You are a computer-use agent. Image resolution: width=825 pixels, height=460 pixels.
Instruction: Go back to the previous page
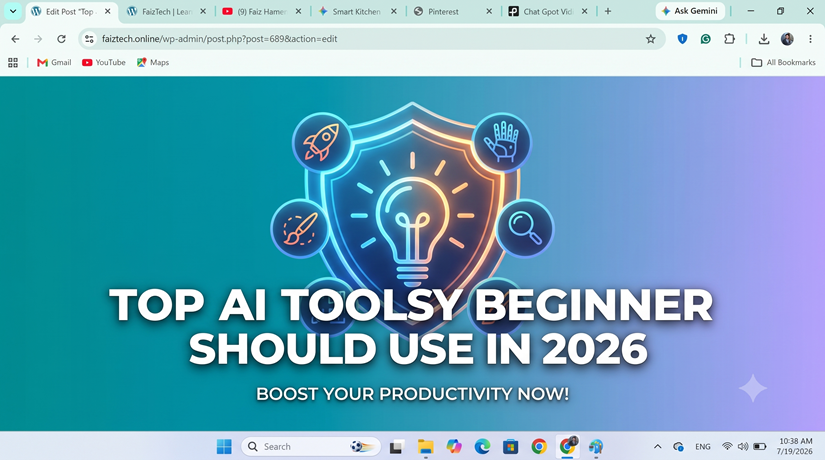[15, 39]
